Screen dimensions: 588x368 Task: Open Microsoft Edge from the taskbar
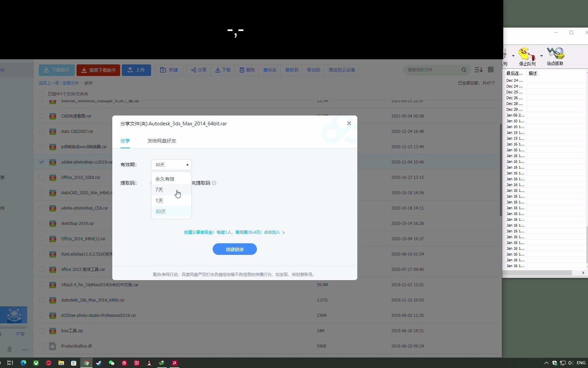point(23,363)
